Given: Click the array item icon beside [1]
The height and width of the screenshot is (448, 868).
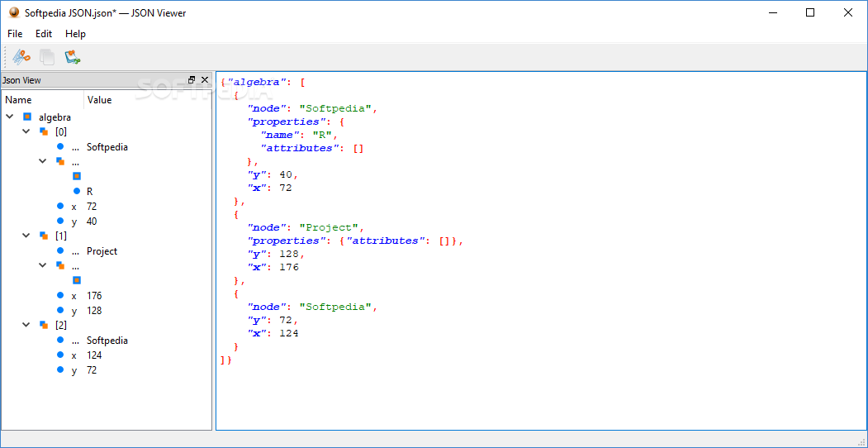Looking at the screenshot, I should 44,236.
